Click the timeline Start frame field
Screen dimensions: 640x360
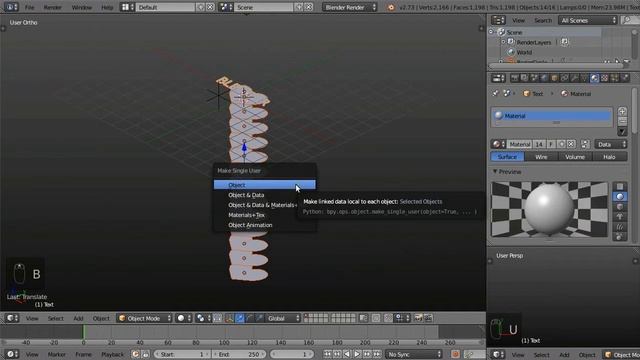(x=182, y=354)
